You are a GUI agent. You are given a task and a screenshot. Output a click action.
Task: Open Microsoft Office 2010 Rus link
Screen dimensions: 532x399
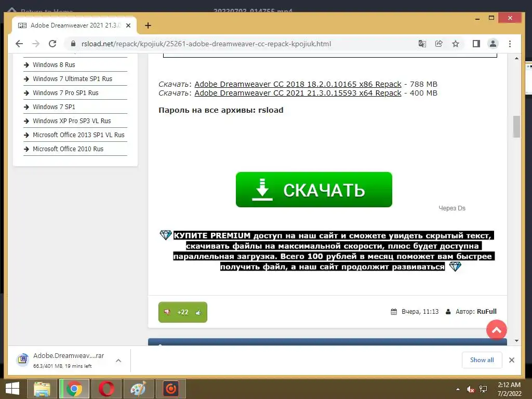[68, 149]
